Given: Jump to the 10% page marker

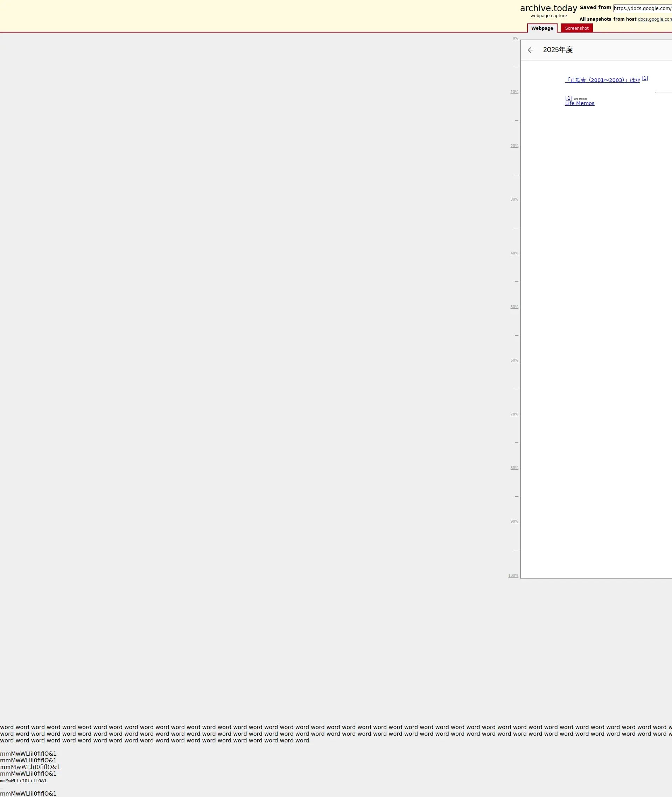Looking at the screenshot, I should pyautogui.click(x=514, y=92).
